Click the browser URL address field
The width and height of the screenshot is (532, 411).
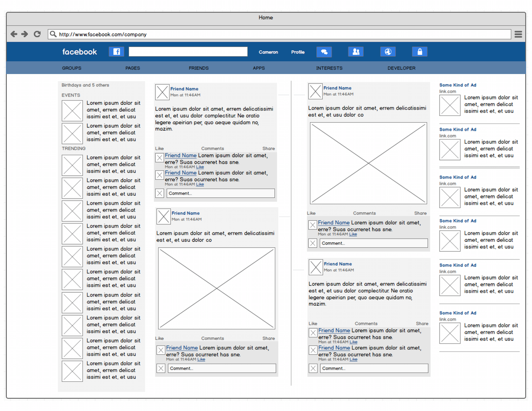tap(282, 34)
